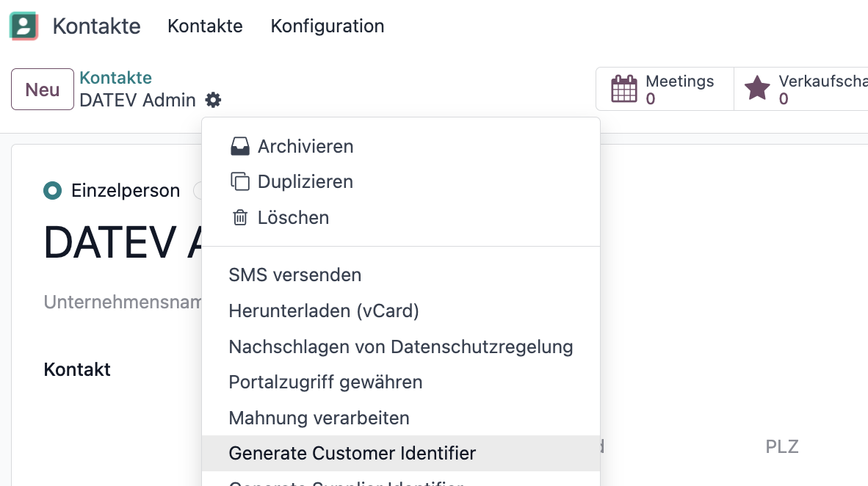Choose Nachschlagen von Datenschutzregelung
Image resolution: width=868 pixels, height=486 pixels.
pyautogui.click(x=401, y=347)
